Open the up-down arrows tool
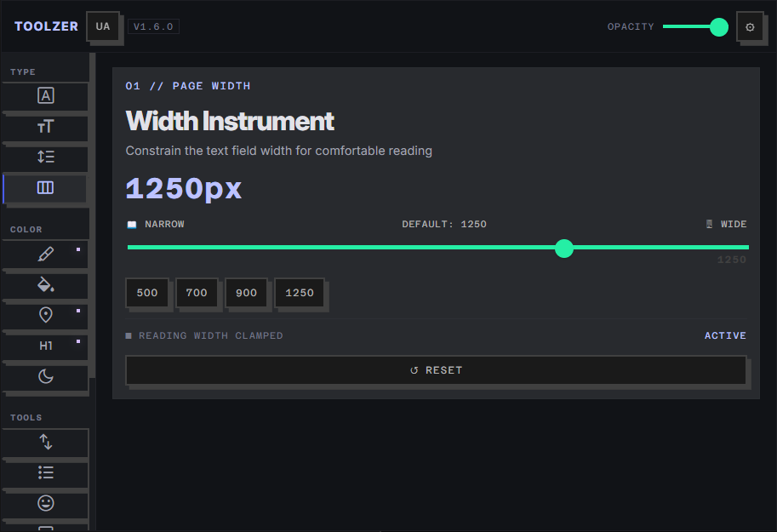This screenshot has width=777, height=532. point(45,443)
